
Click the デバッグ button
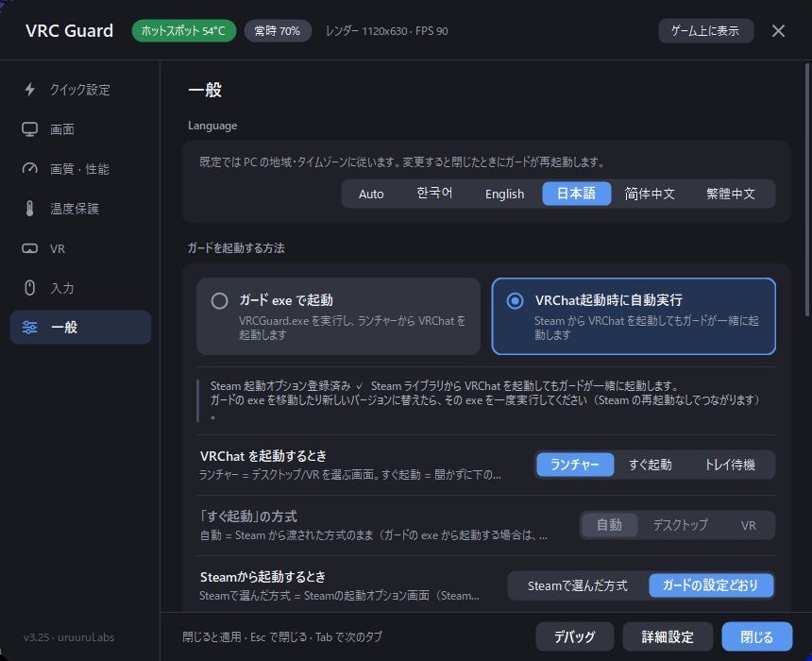click(575, 636)
